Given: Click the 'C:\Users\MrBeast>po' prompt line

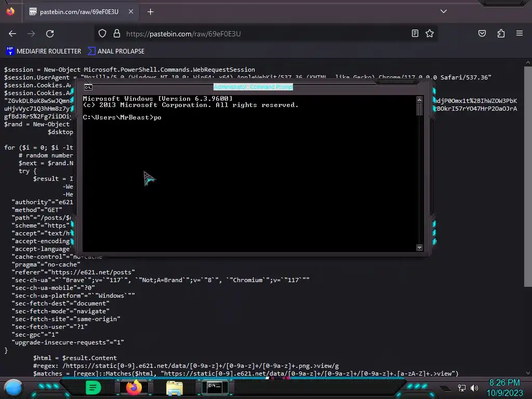Looking at the screenshot, I should [122, 117].
